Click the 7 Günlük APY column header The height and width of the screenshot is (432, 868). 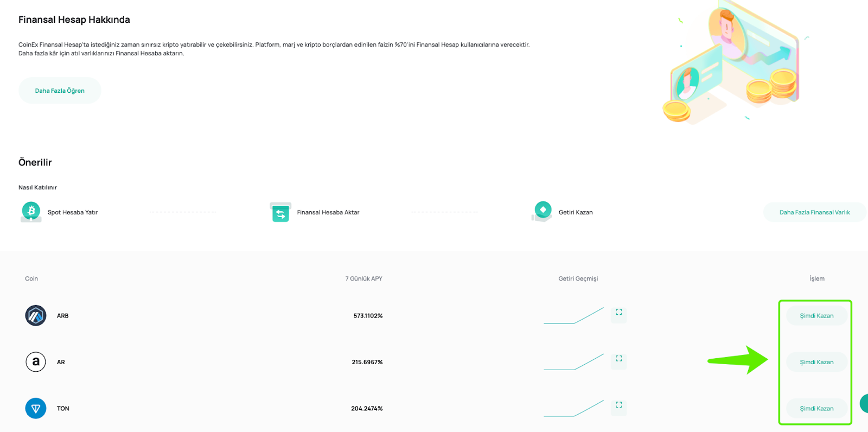click(x=364, y=278)
